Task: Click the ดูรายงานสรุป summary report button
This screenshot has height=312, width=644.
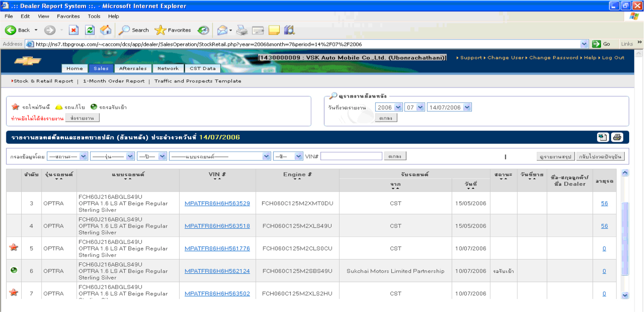Action: click(556, 156)
